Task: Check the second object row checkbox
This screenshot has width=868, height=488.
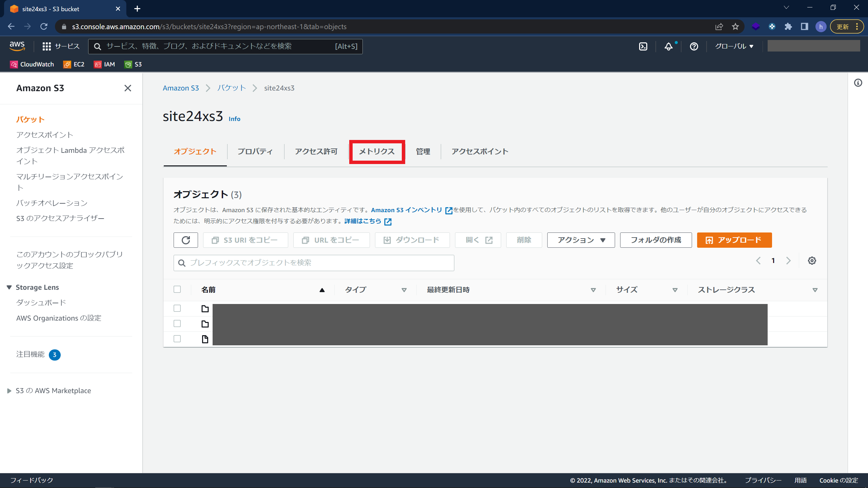Action: click(177, 324)
